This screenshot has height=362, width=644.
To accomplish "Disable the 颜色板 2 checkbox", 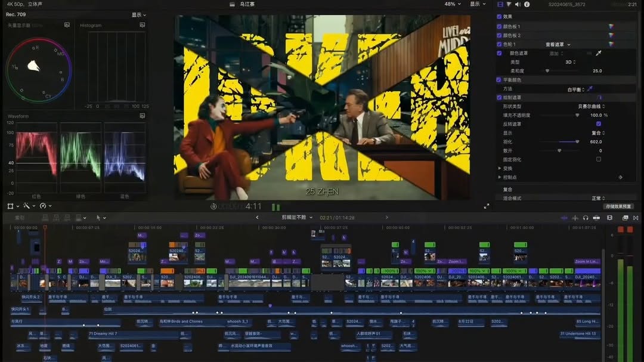I will [499, 35].
